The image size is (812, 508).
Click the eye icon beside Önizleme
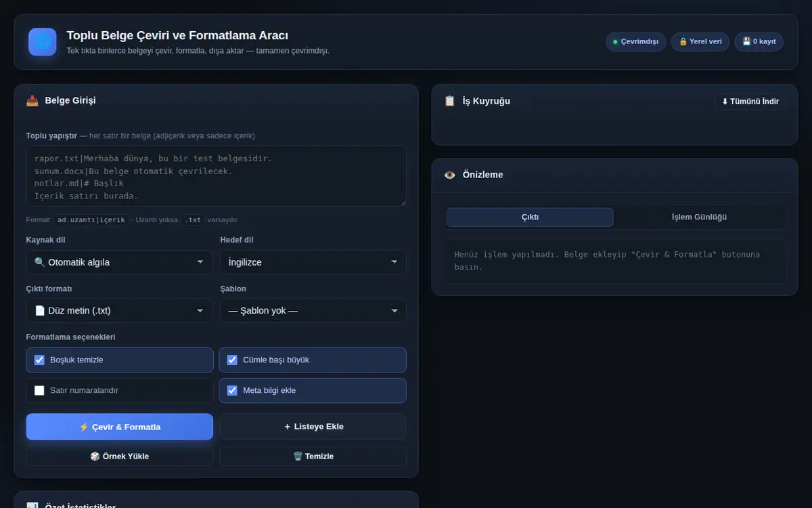coord(450,175)
